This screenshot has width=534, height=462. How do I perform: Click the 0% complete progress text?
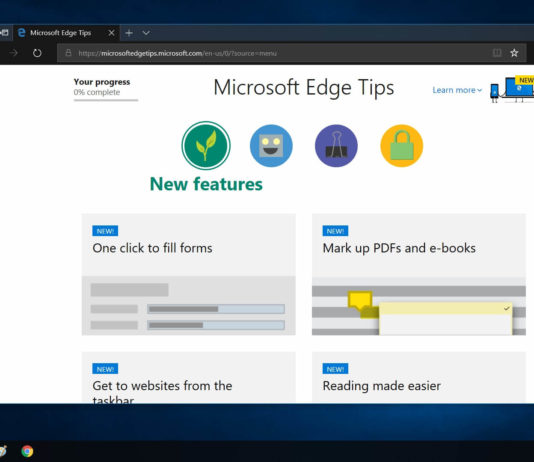pos(97,92)
